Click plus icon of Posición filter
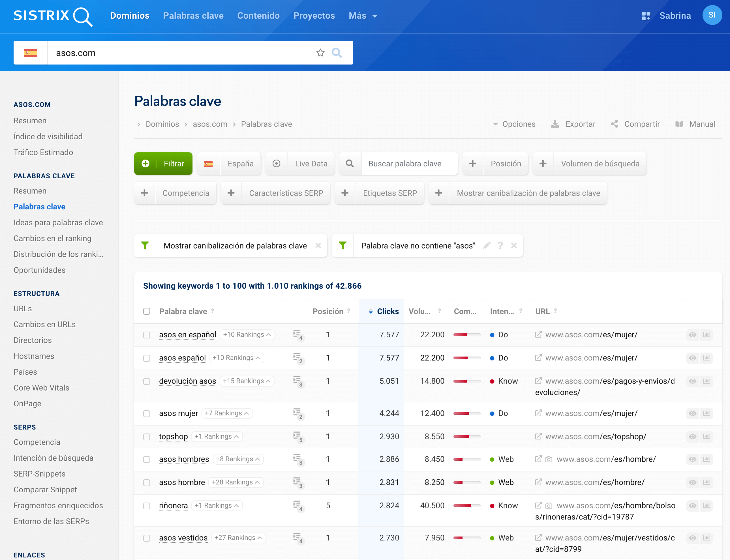 (472, 164)
